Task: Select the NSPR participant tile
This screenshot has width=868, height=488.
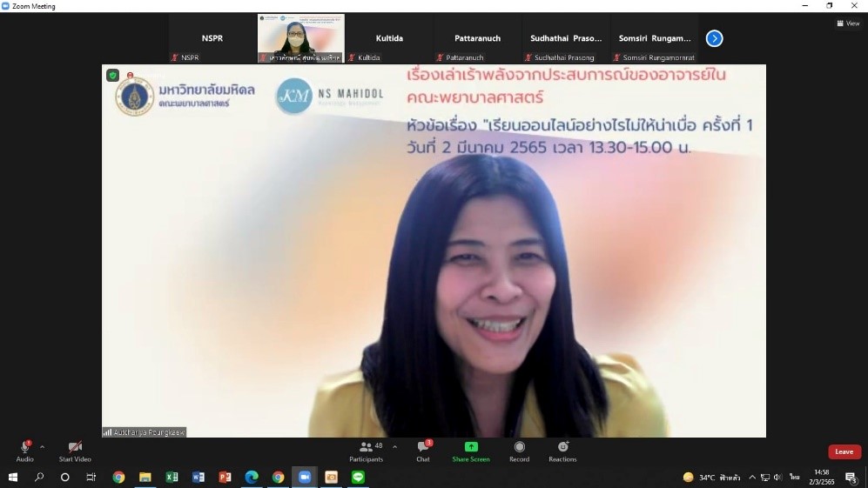Action: point(212,38)
